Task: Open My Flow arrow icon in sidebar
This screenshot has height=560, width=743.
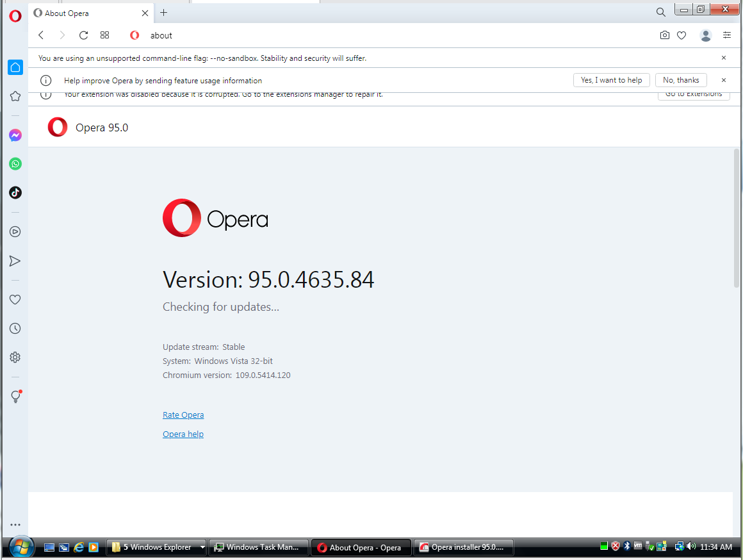Action: coord(15,261)
